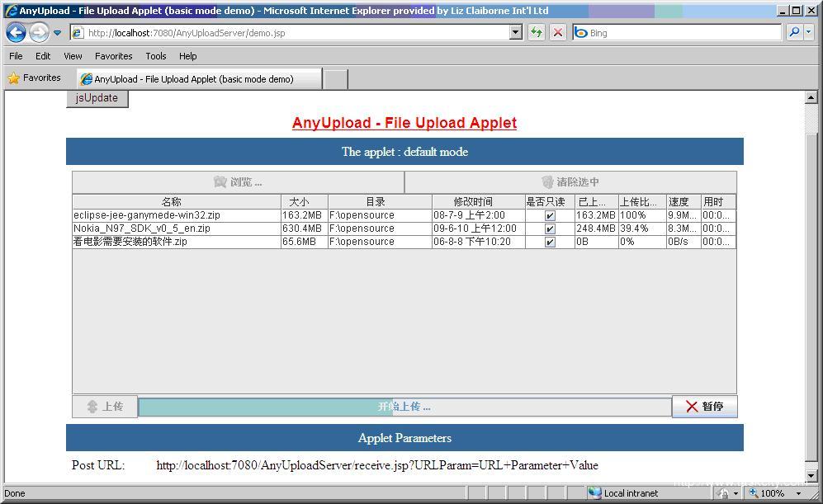The image size is (823, 504).
Task: Follow the AnyUpload - File Upload Applet link
Action: coord(404,123)
